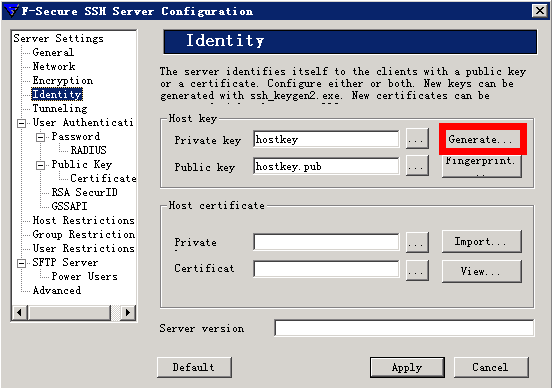This screenshot has height=388, width=552.
Task: Select the Identity tree item
Action: click(x=57, y=94)
